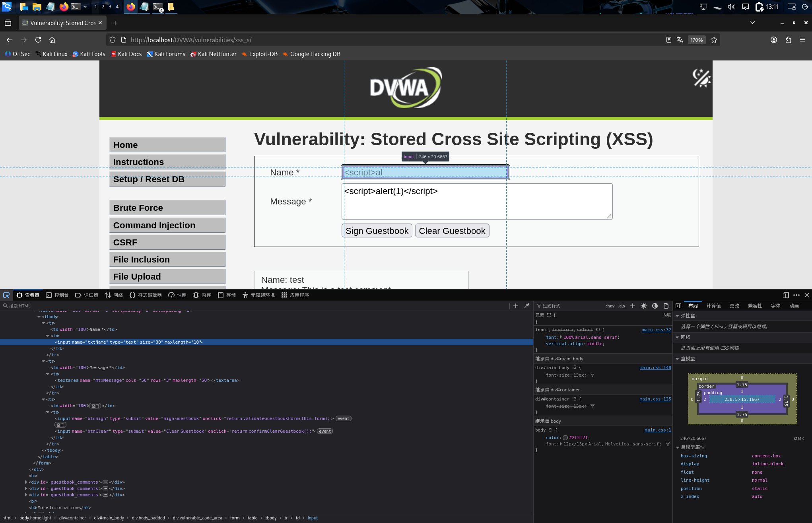Open the main.css:32 source link
The width and height of the screenshot is (812, 523).
[x=656, y=330]
